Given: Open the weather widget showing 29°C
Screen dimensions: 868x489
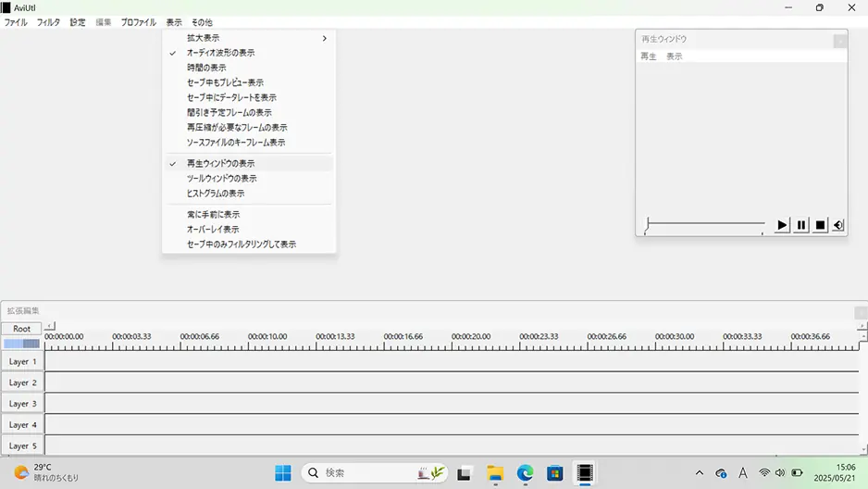Looking at the screenshot, I should click(46, 472).
